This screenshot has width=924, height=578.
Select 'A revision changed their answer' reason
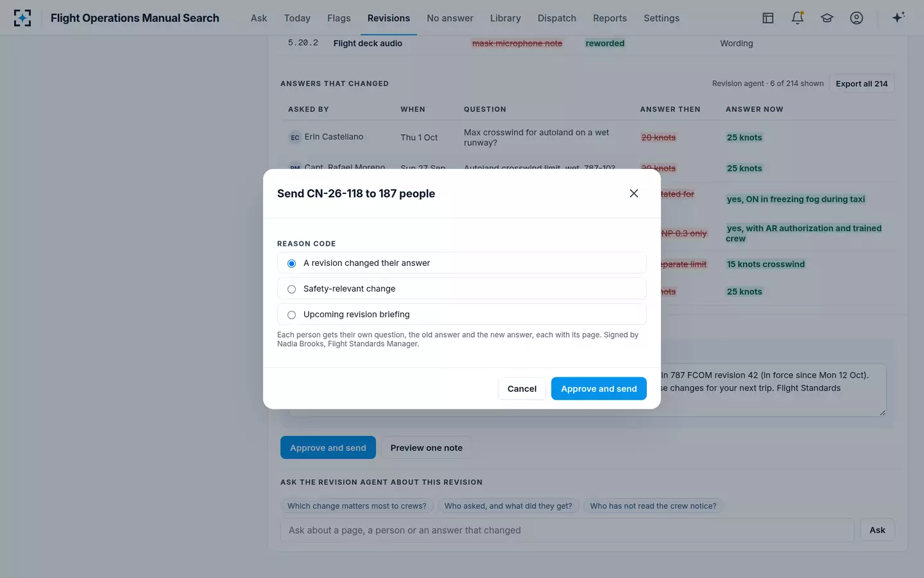click(x=462, y=263)
